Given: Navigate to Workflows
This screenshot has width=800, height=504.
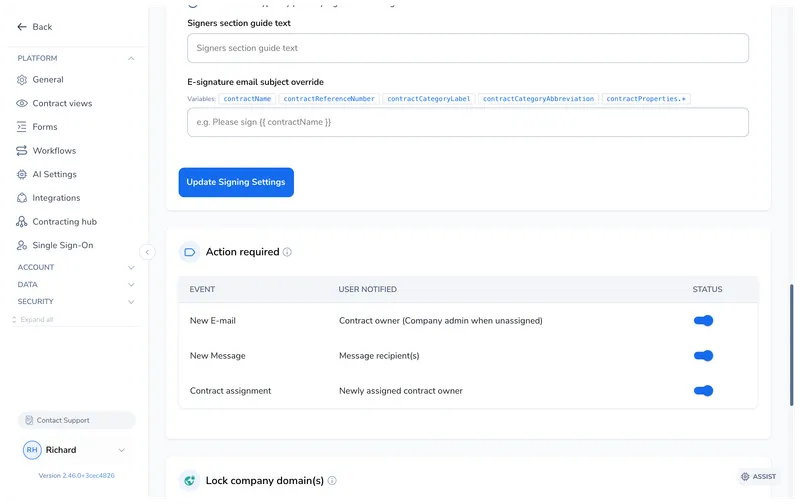Looking at the screenshot, I should [54, 150].
